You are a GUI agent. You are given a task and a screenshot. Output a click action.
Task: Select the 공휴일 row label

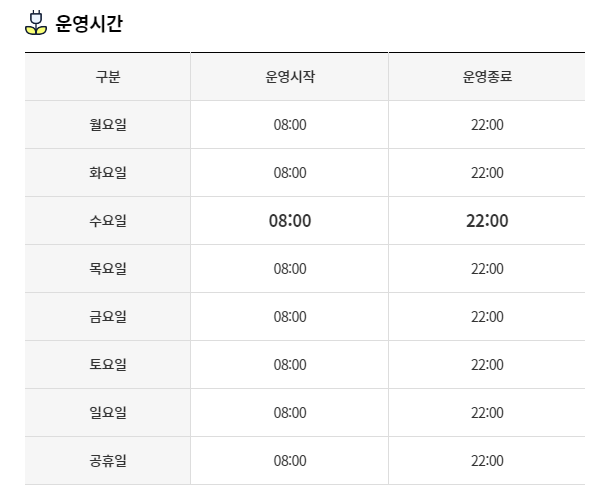pyautogui.click(x=108, y=461)
